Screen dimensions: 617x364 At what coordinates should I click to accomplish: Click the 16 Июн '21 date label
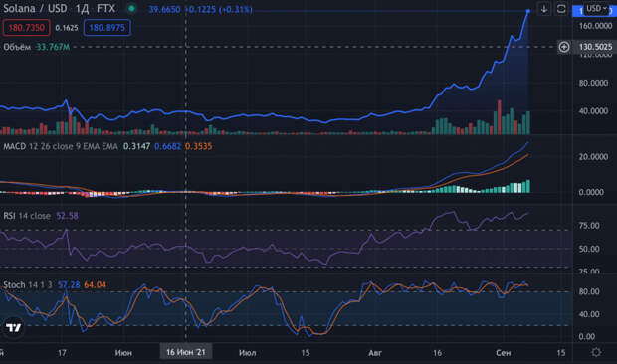point(186,352)
